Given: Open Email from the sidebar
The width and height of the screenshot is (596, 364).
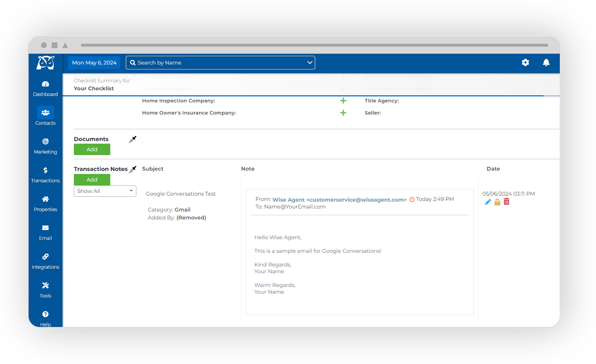Looking at the screenshot, I should point(45,233).
